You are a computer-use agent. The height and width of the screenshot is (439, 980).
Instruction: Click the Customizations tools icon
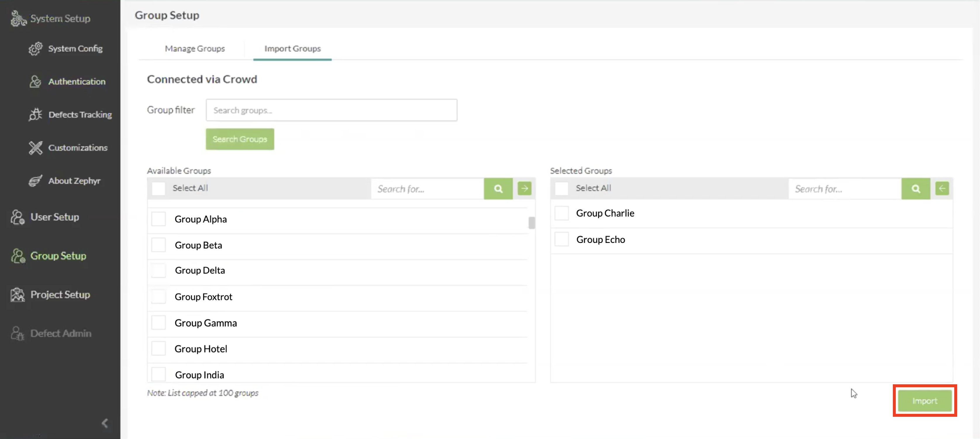35,148
